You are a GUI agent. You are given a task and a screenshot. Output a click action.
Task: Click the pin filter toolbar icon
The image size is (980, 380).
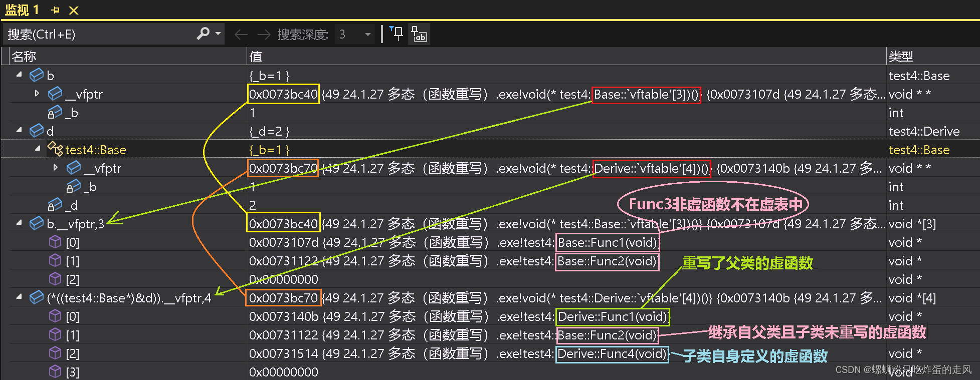pos(396,34)
